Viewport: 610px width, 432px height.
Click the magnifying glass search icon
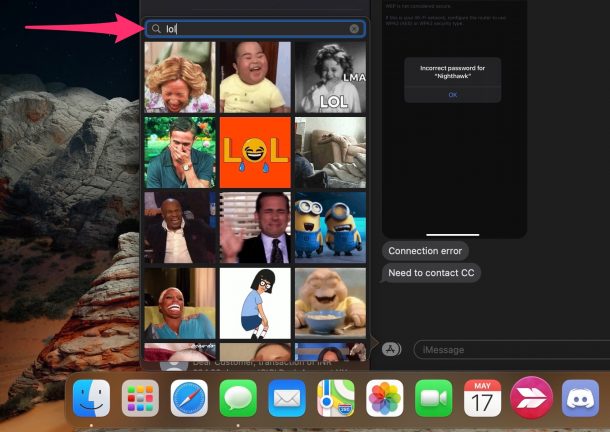(156, 29)
